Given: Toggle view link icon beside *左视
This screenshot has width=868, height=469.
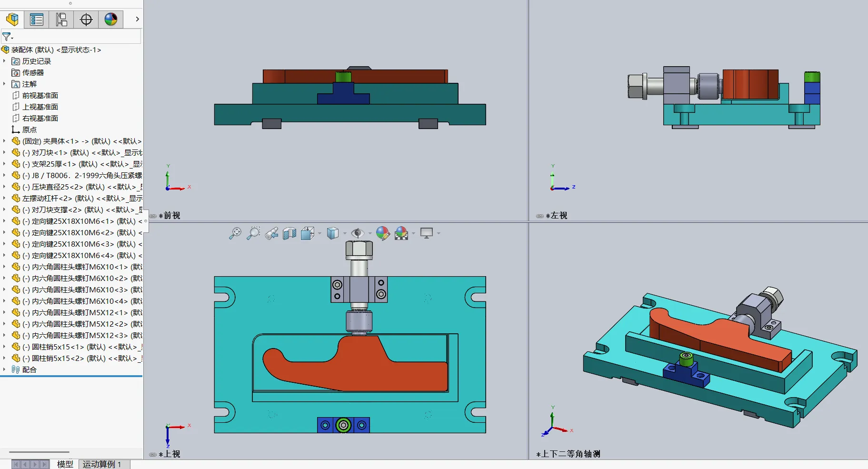Looking at the screenshot, I should pos(540,216).
